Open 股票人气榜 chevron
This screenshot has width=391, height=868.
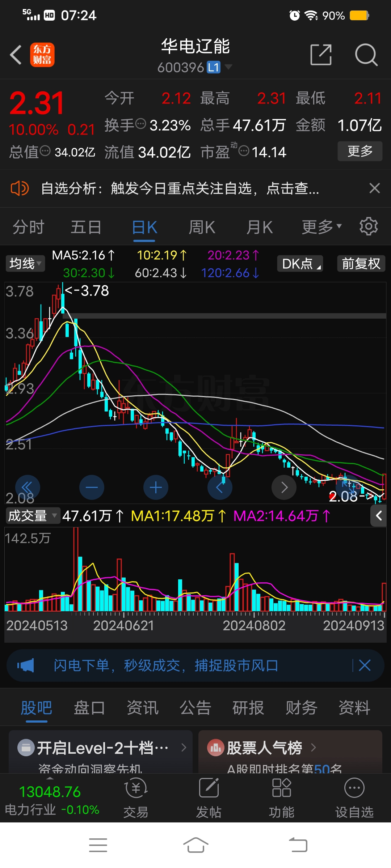314,747
